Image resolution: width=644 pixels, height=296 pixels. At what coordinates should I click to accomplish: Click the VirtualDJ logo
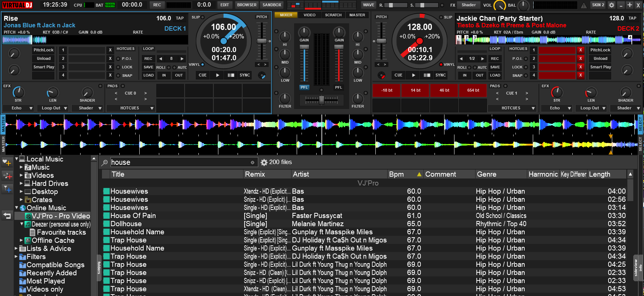[x=18, y=5]
